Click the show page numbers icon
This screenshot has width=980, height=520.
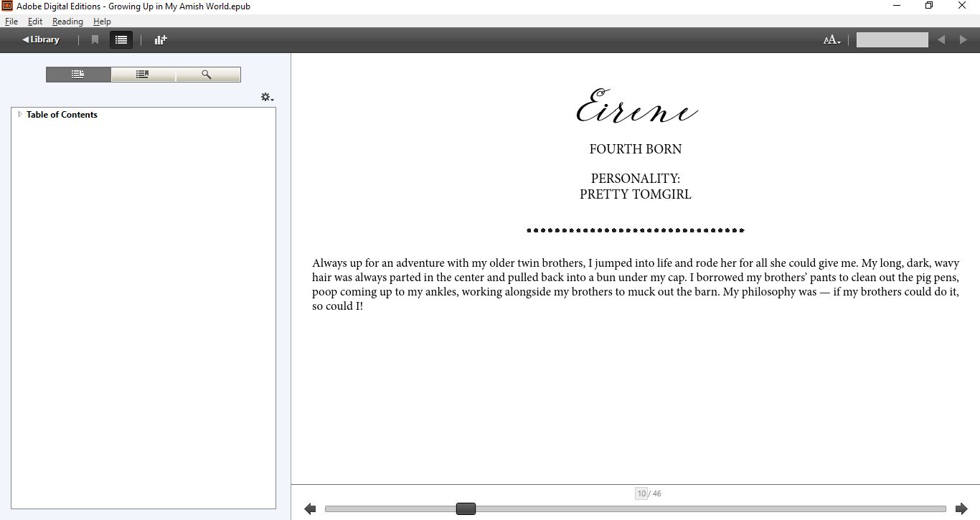(161, 40)
